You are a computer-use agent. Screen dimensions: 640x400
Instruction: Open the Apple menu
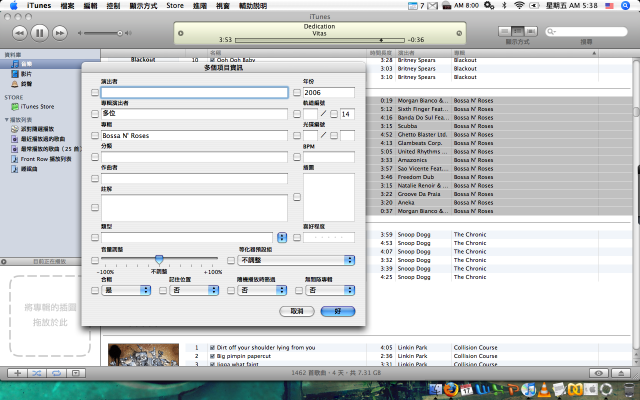click(x=13, y=5)
